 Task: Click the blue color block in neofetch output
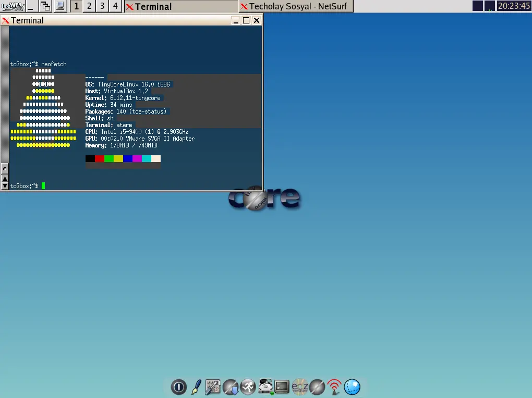pyautogui.click(x=128, y=159)
